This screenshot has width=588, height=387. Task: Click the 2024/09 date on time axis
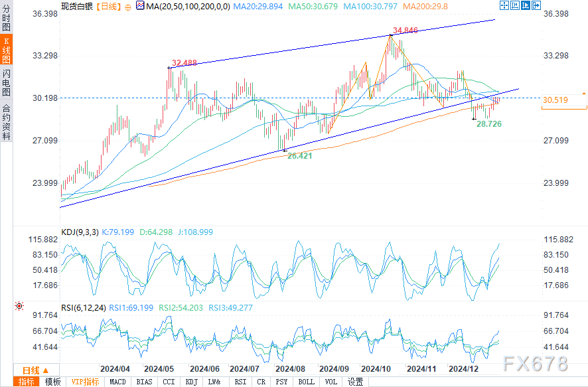point(334,369)
